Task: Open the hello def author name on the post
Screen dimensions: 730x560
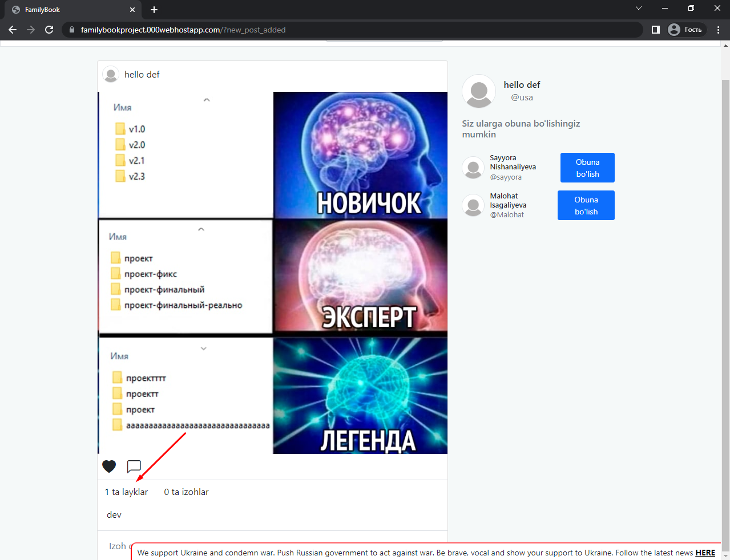Action: (142, 74)
